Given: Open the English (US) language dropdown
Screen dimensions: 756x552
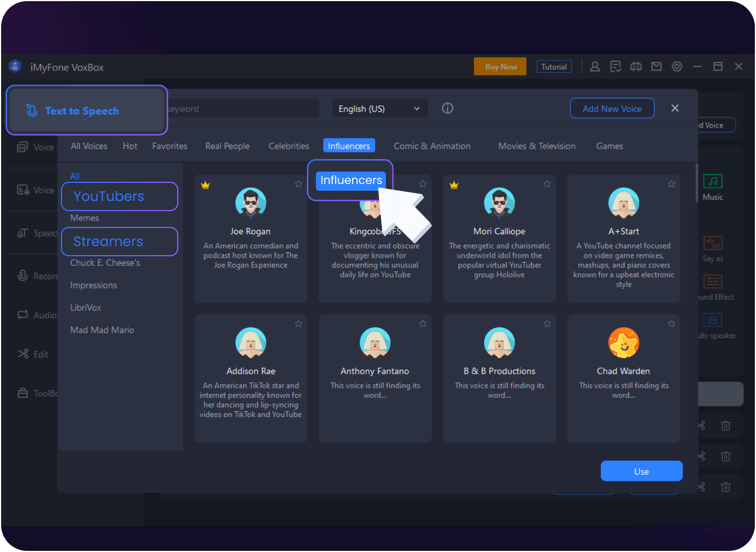Looking at the screenshot, I should click(x=380, y=109).
